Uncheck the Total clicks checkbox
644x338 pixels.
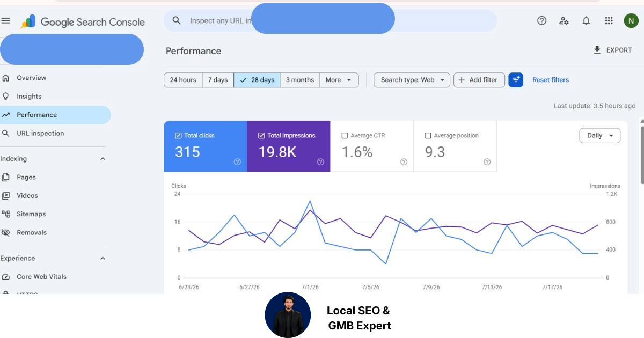point(178,136)
